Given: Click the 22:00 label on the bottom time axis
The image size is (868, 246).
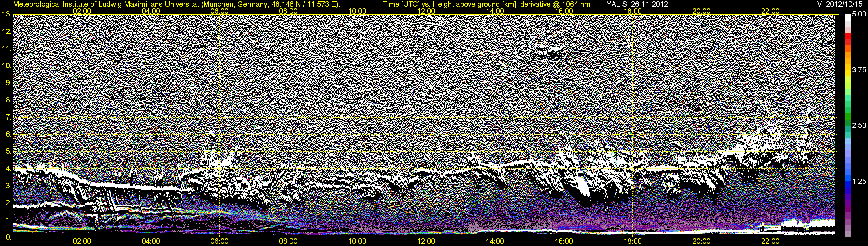Looking at the screenshot, I should point(770,242).
